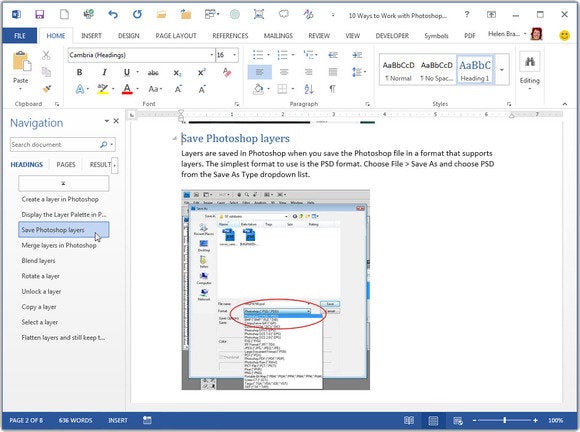580x432 pixels.
Task: Open the font size dropdown
Action: point(235,55)
